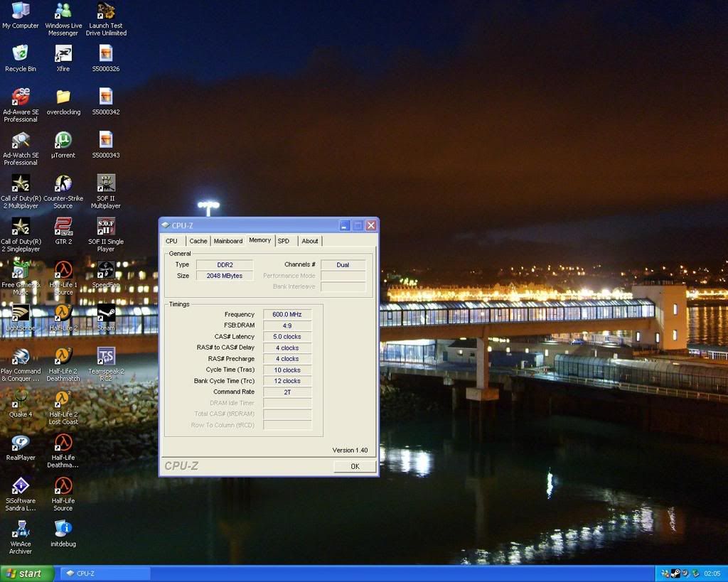Switch to the CPU tab
This screenshot has height=582, width=728.
click(171, 241)
